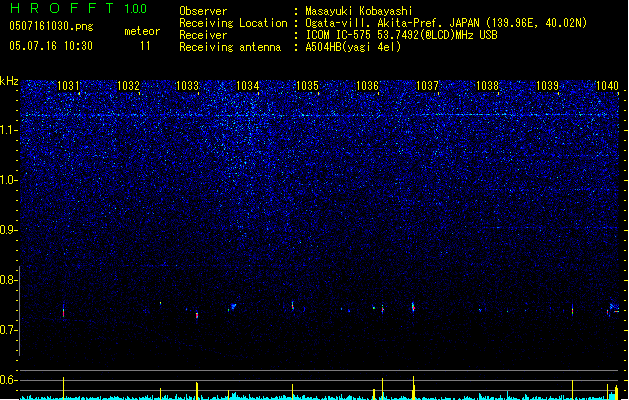629x400 pixels.
Task: Click the 1031 time marker
Action: (68, 85)
